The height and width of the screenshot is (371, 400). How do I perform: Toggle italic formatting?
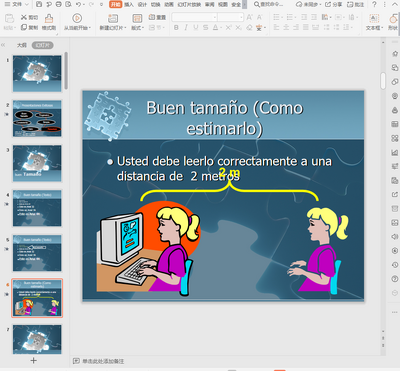coord(186,28)
